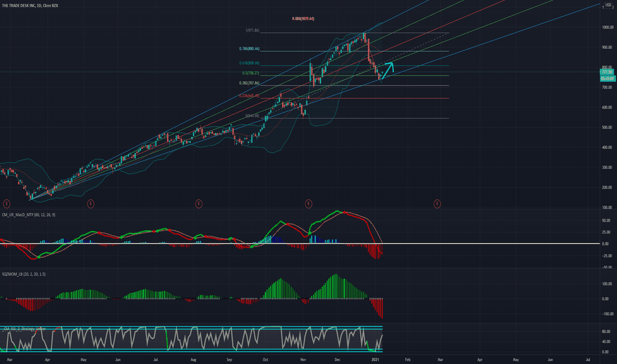Select the 0.382(707.86) Fibonacci level label
Image resolution: width=617 pixels, height=364 pixels.
tap(250, 83)
